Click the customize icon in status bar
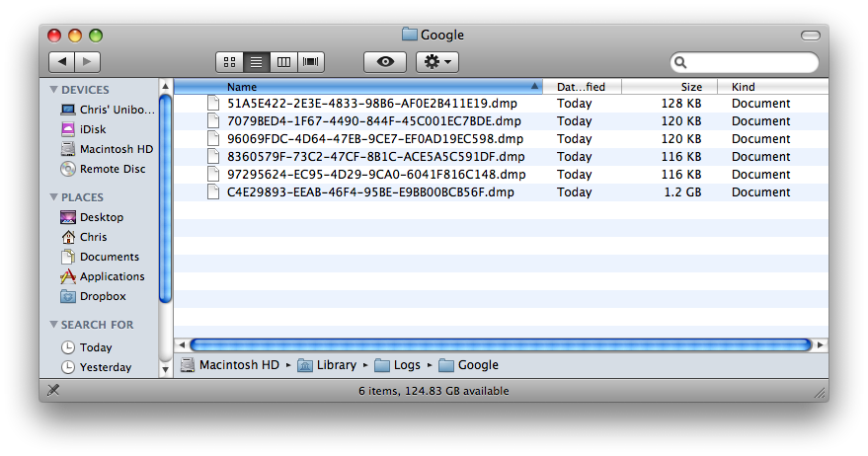This screenshot has height=456, width=868. point(53,390)
